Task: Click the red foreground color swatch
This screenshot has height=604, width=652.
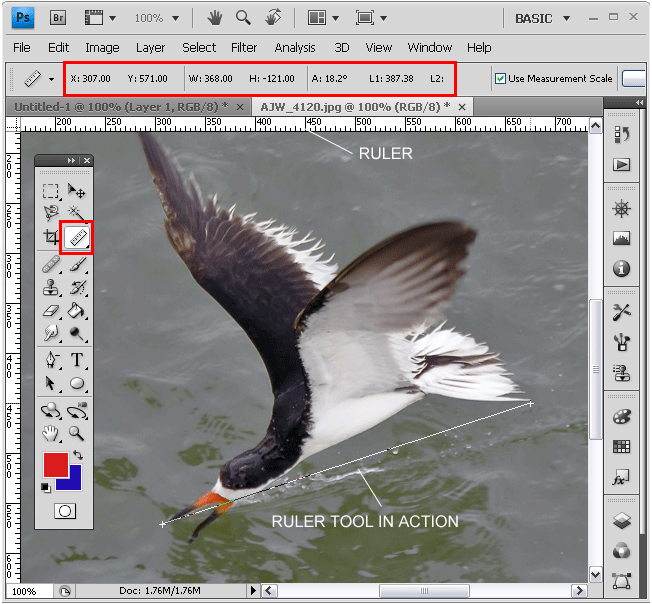Action: (56, 465)
